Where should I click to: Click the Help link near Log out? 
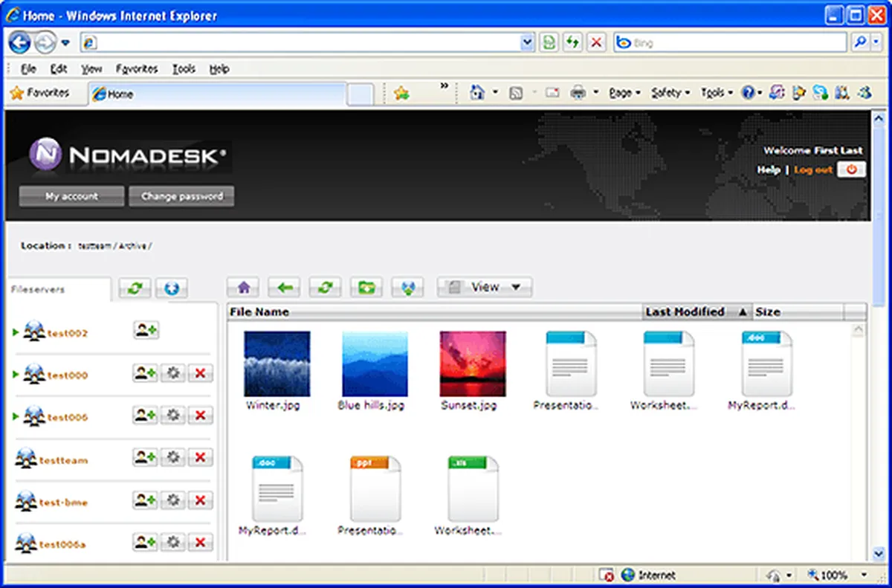point(769,169)
